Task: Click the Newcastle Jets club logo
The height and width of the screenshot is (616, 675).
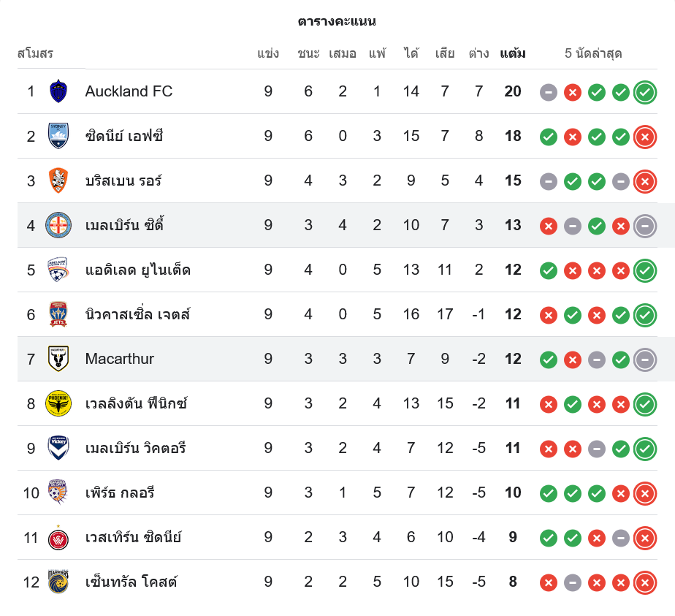Action: 58,314
